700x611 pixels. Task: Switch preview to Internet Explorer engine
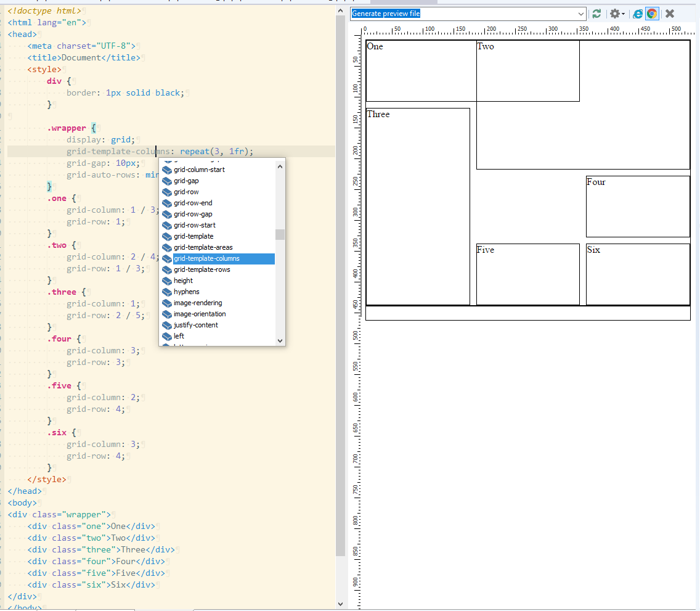click(x=638, y=14)
